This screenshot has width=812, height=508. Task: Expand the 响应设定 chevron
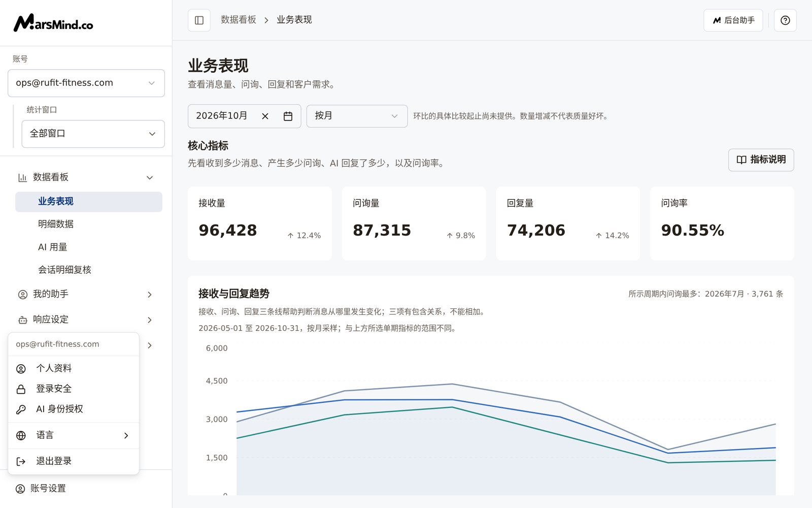[x=150, y=320]
